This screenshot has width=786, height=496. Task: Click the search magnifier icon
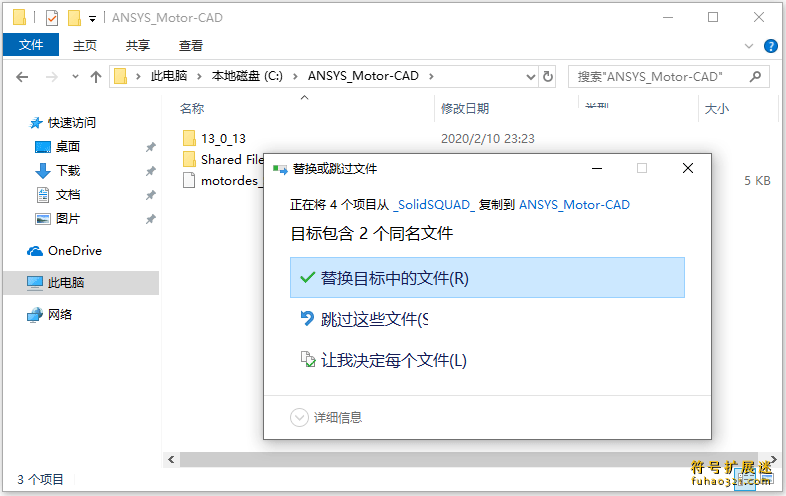756,76
